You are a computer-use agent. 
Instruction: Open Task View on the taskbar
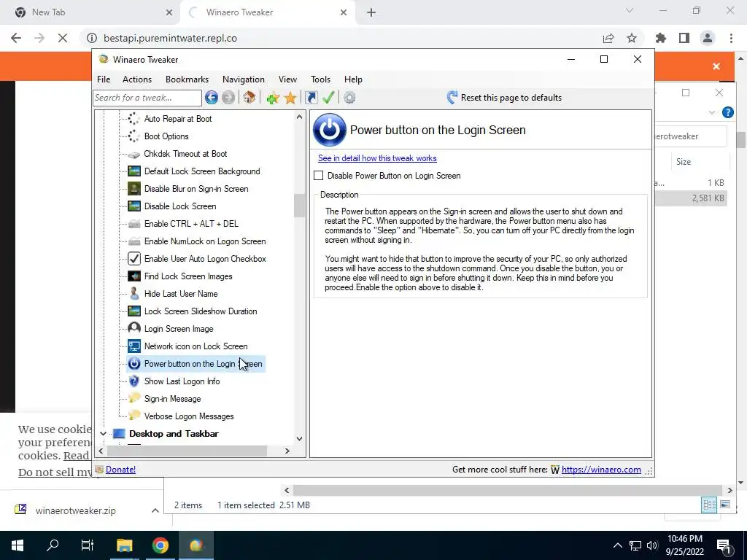[x=88, y=545]
